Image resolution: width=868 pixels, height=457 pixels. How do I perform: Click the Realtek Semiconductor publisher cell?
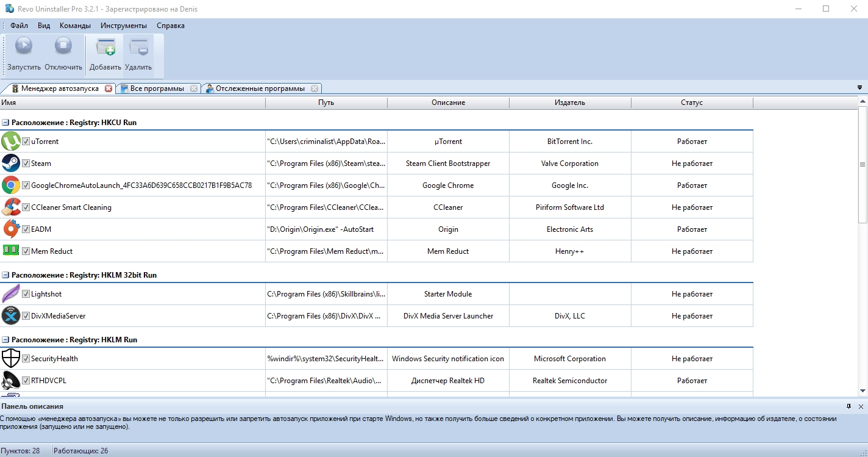coord(571,381)
